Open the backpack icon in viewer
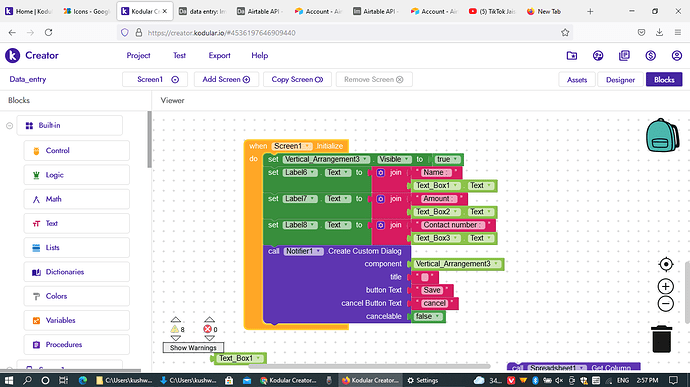The image size is (690, 387). 662,135
